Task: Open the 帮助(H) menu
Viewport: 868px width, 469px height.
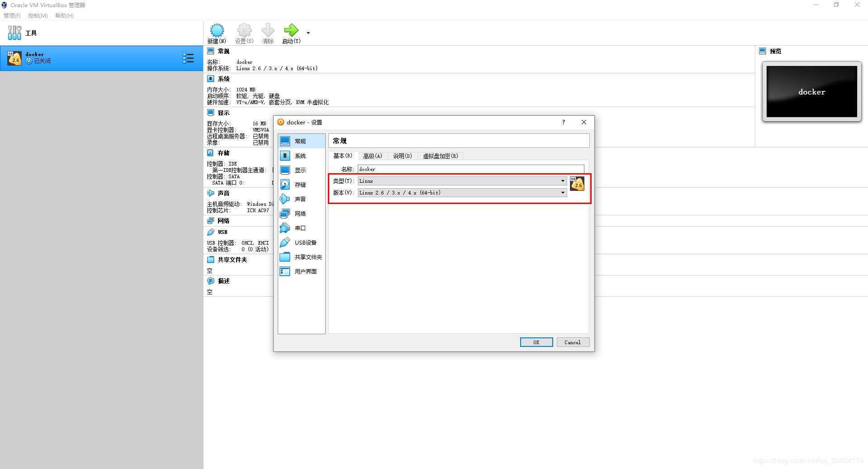Action: coord(64,15)
